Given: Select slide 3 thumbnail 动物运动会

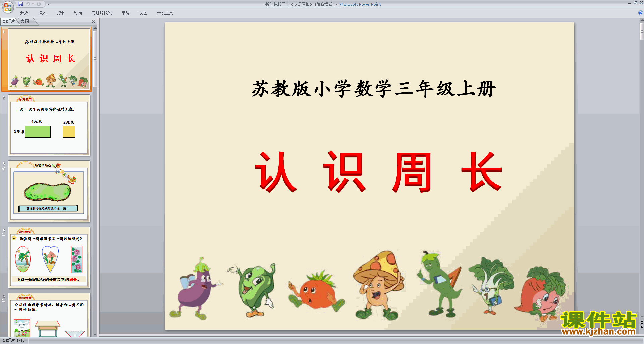Looking at the screenshot, I should [49, 191].
